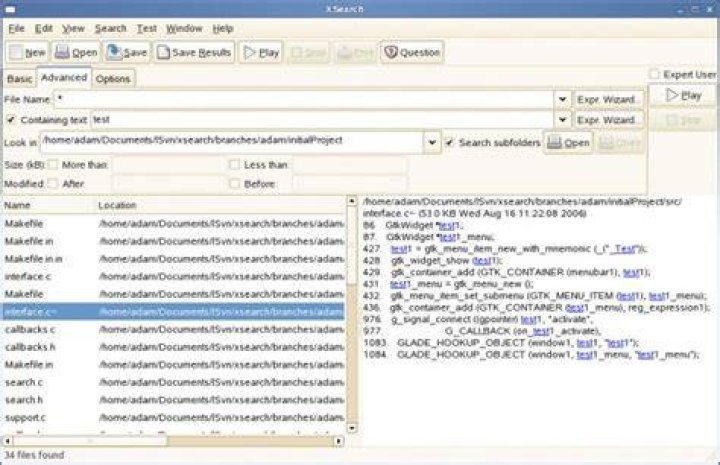
Task: Click the horizontal scrollbar left arrow
Action: pyautogui.click(x=7, y=441)
